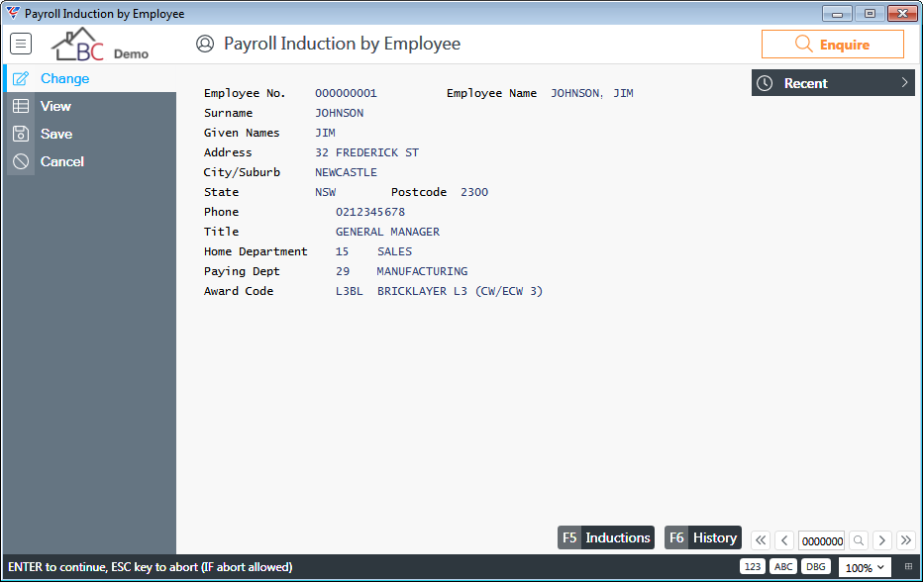Toggle the ABC alpha mode indicator

pyautogui.click(x=783, y=566)
